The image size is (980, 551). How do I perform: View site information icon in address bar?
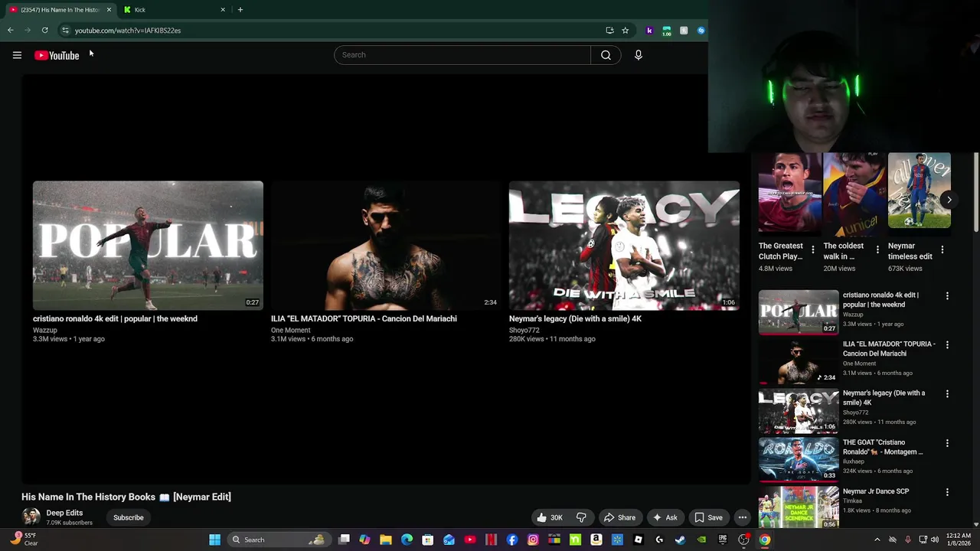click(x=65, y=31)
